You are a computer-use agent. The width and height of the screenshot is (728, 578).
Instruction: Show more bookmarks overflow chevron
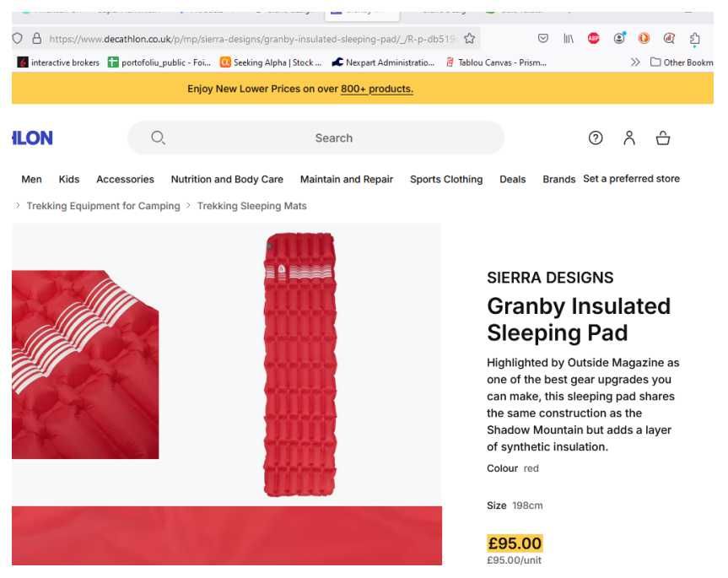point(635,62)
